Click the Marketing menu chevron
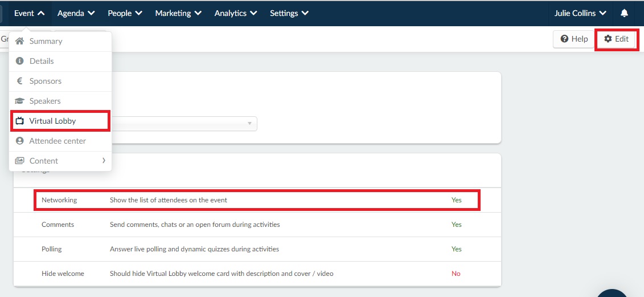The height and width of the screenshot is (297, 644). [198, 13]
